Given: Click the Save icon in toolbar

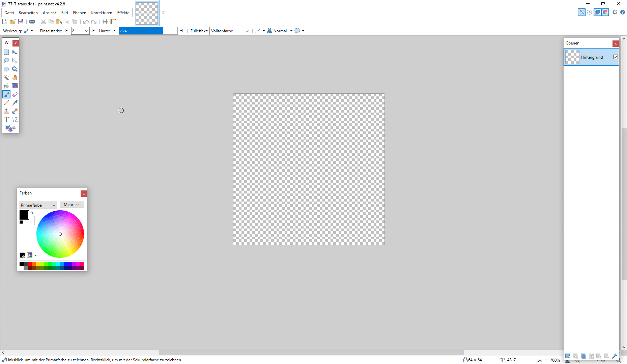Looking at the screenshot, I should tap(21, 22).
